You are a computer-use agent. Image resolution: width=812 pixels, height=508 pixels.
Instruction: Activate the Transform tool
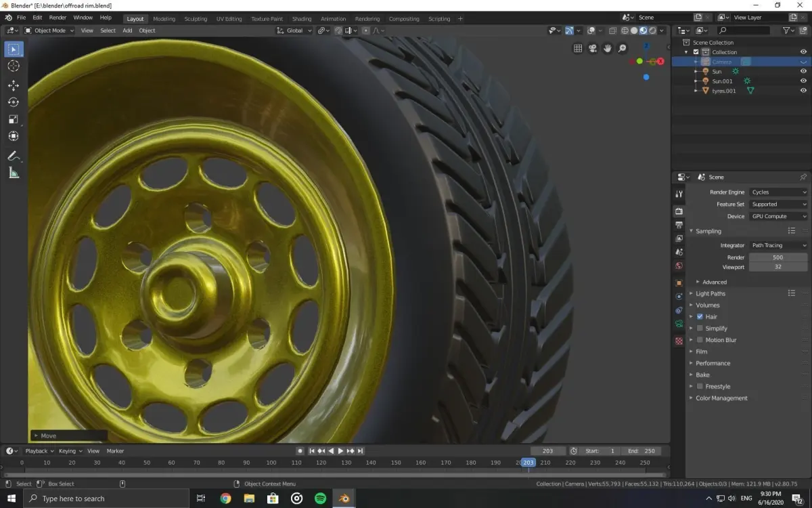[14, 136]
